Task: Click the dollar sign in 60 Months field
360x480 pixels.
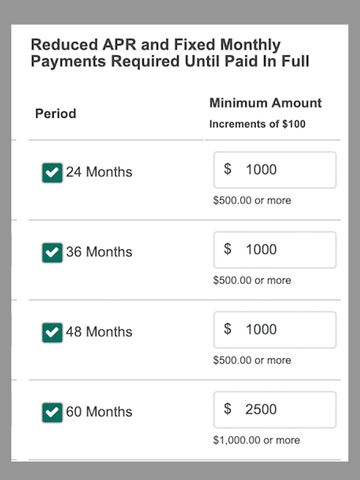Action: click(x=227, y=409)
